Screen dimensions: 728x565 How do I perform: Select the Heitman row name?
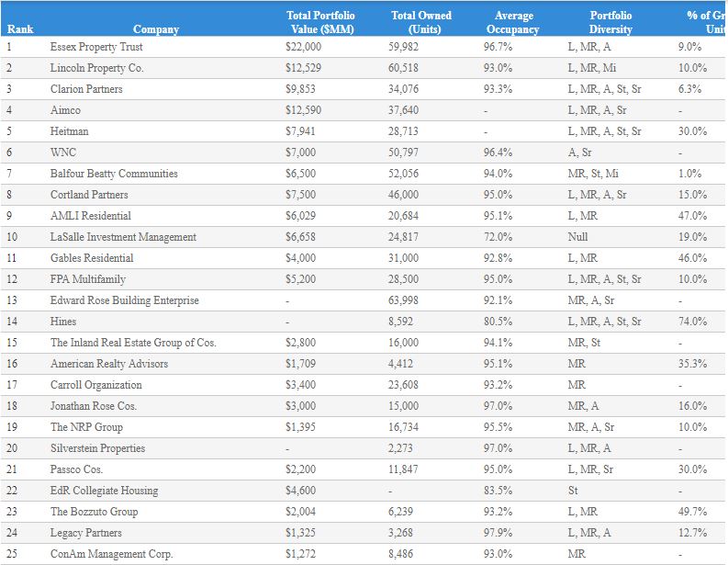[x=69, y=131]
